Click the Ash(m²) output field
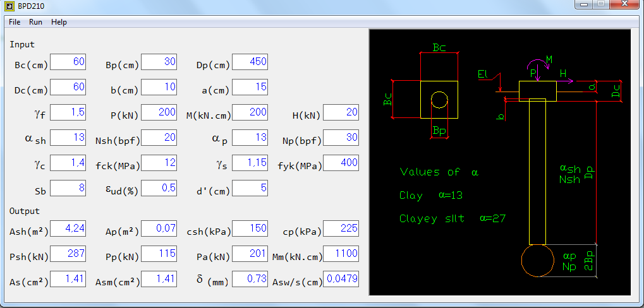 68,229
